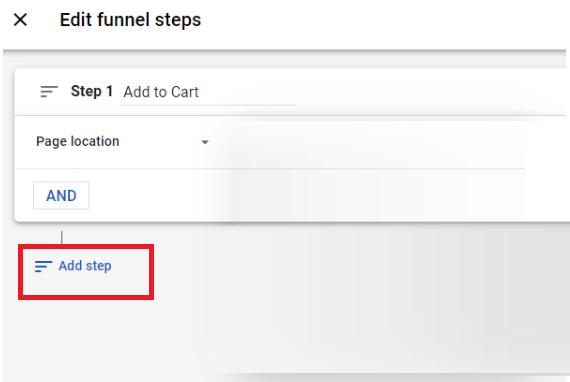
Task: Edit the 'Add to Cart' step name field
Action: click(x=208, y=92)
